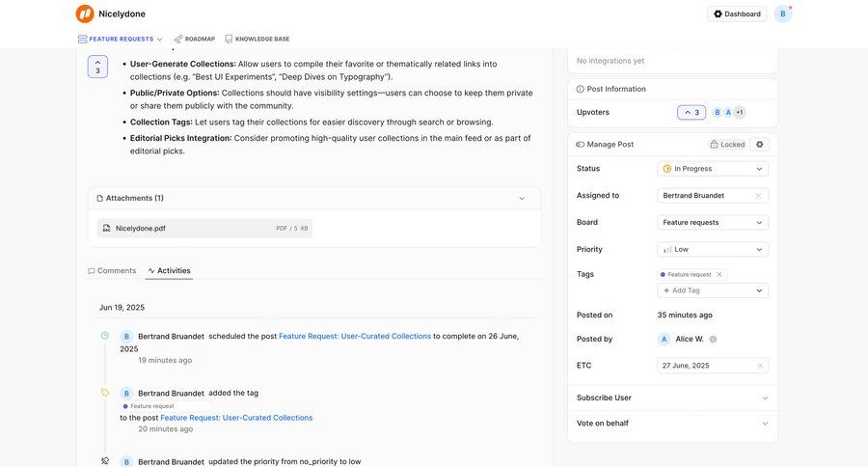The height and width of the screenshot is (467, 868).
Task: Collapse the Attachments section chevron
Action: tap(522, 199)
